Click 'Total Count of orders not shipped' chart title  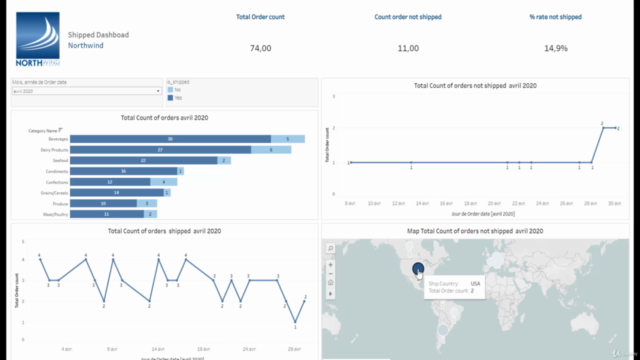pyautogui.click(x=476, y=86)
